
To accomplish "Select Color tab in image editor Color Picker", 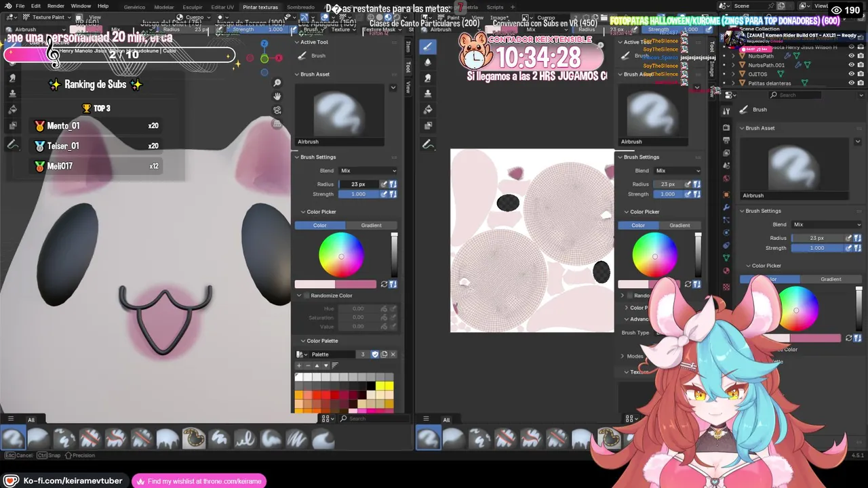I will coord(638,225).
